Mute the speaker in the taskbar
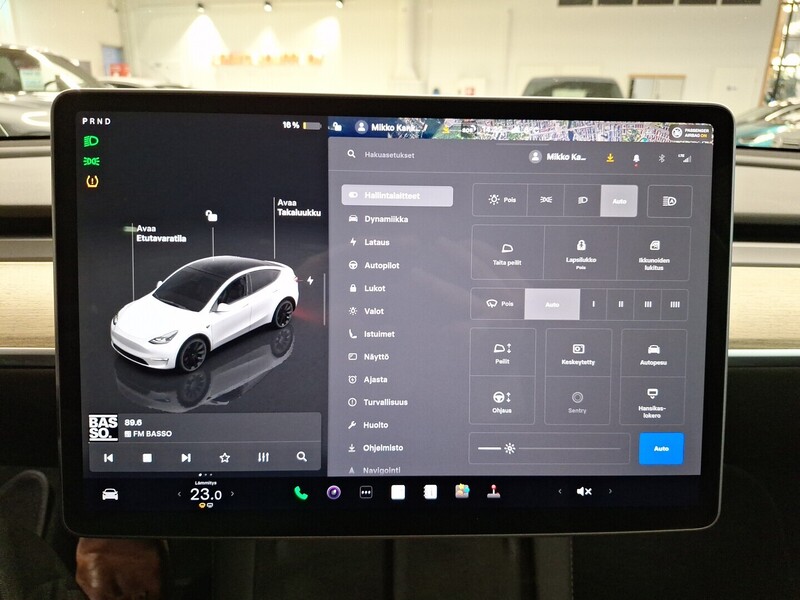This screenshot has height=600, width=800. (x=584, y=491)
